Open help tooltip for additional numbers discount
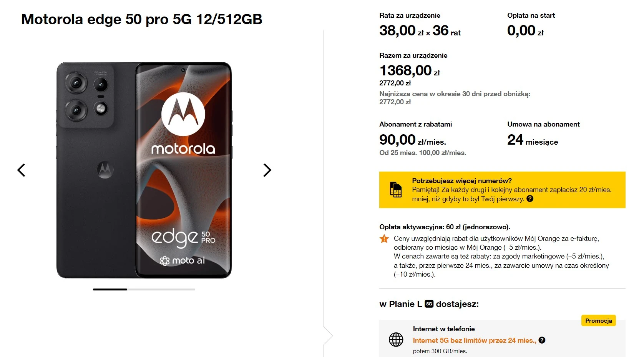 530,199
